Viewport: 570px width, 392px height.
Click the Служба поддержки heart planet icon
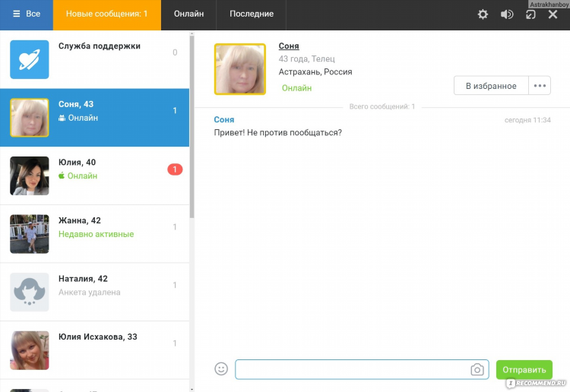tap(30, 59)
